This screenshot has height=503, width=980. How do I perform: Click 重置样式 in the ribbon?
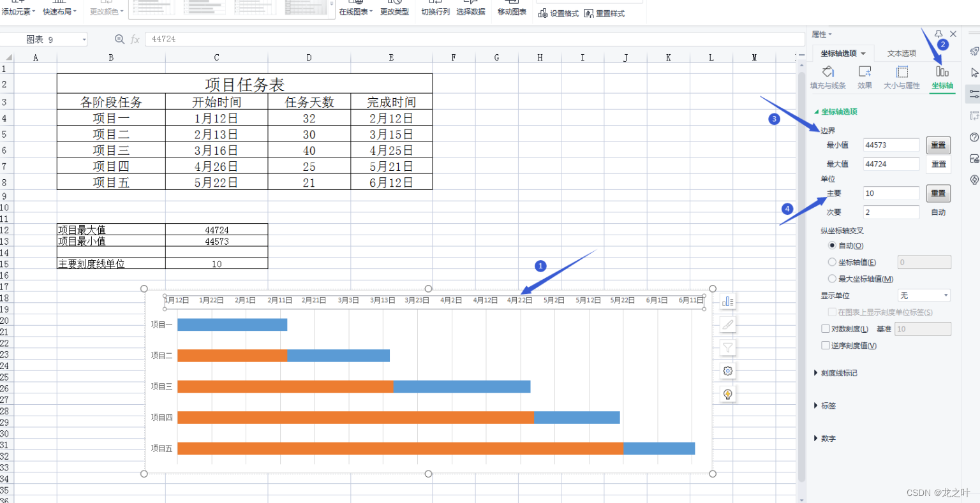[x=604, y=13]
